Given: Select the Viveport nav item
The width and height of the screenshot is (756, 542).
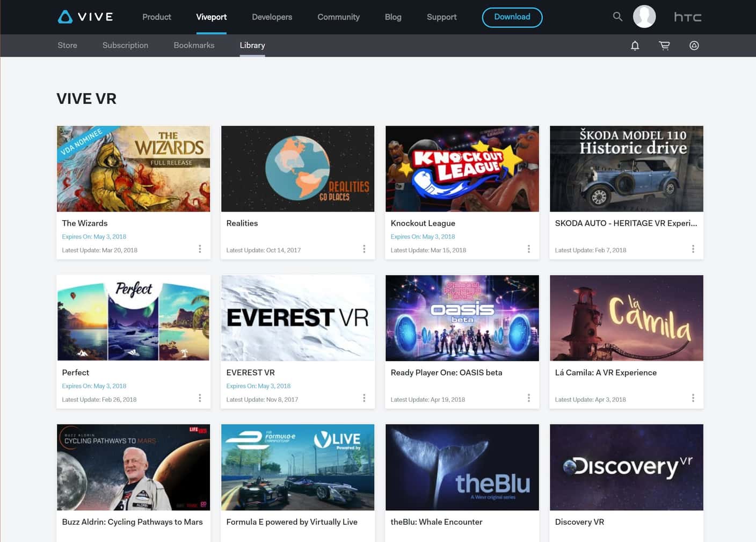Looking at the screenshot, I should 212,17.
